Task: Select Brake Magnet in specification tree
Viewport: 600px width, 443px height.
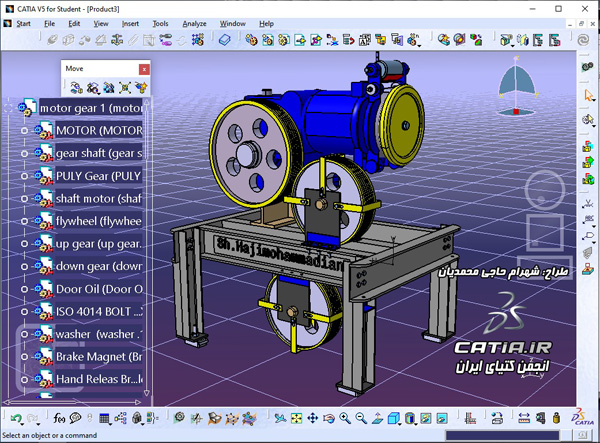Action: (x=99, y=357)
